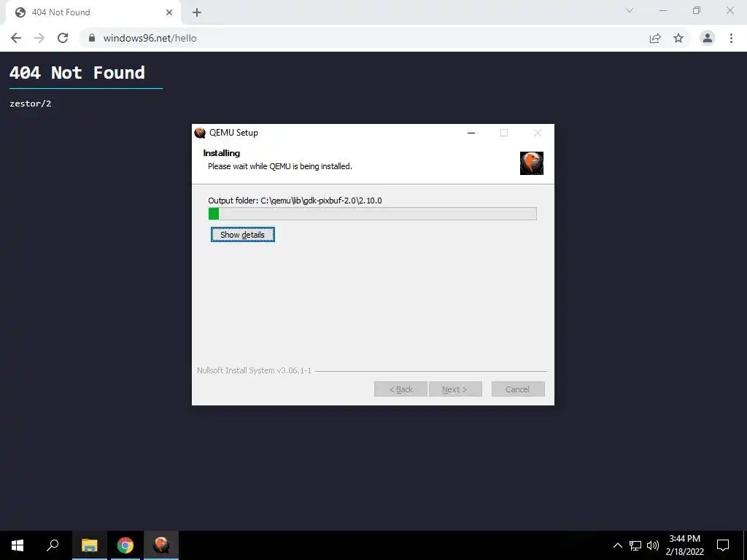Screen dimensions: 747x560
Task: Open Chrome three-dot menu
Action: (731, 38)
